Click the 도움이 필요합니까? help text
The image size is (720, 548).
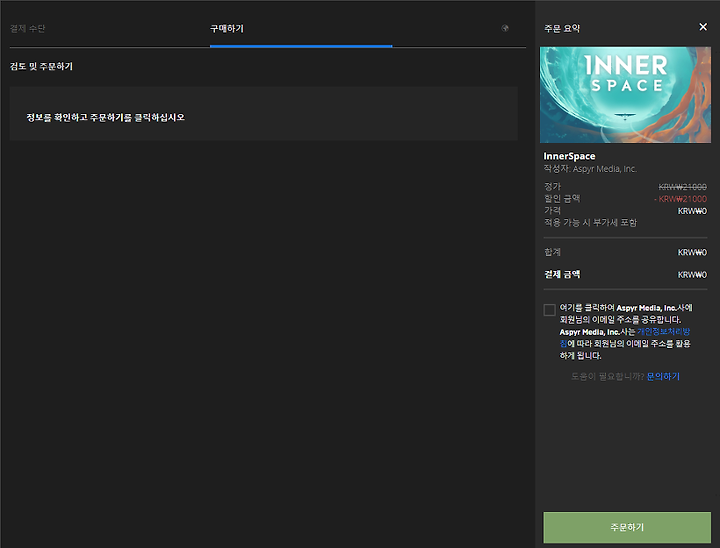[608, 376]
